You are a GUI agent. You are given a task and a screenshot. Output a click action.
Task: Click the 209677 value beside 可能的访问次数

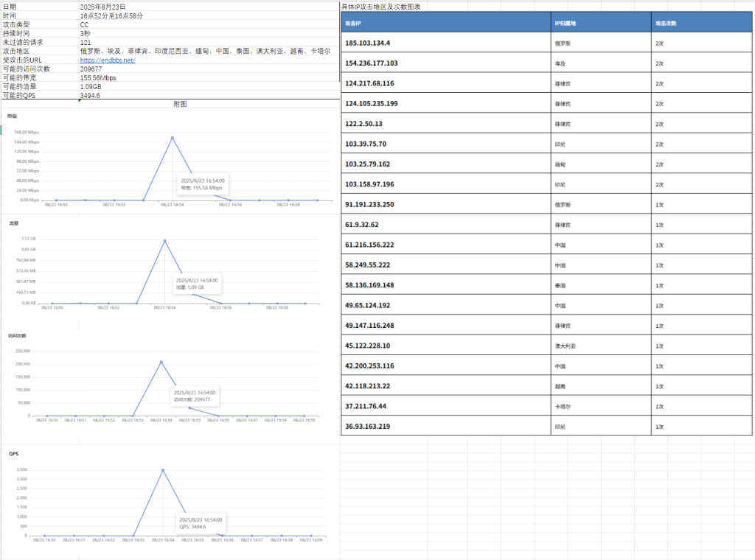point(92,69)
